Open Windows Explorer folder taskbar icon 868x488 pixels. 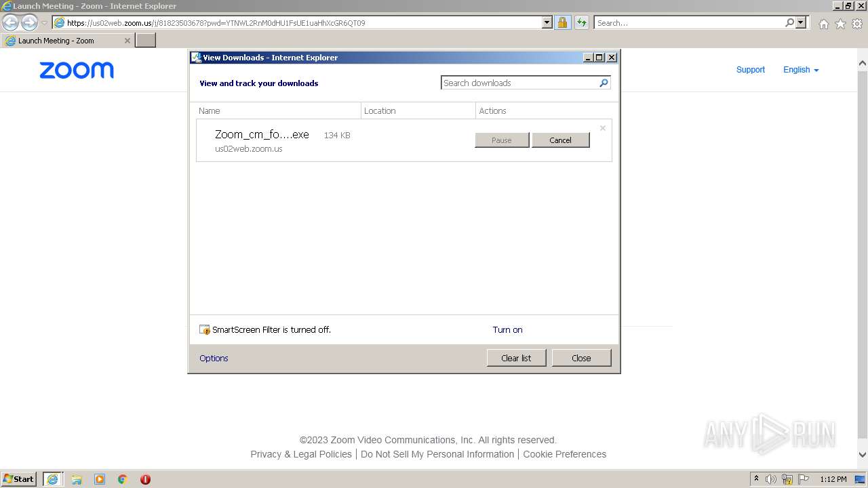[x=77, y=479]
